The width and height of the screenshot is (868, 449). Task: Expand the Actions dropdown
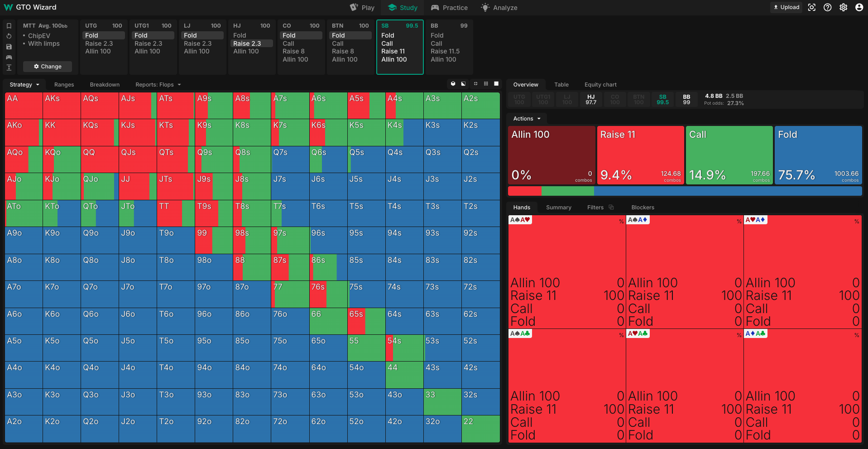click(527, 119)
